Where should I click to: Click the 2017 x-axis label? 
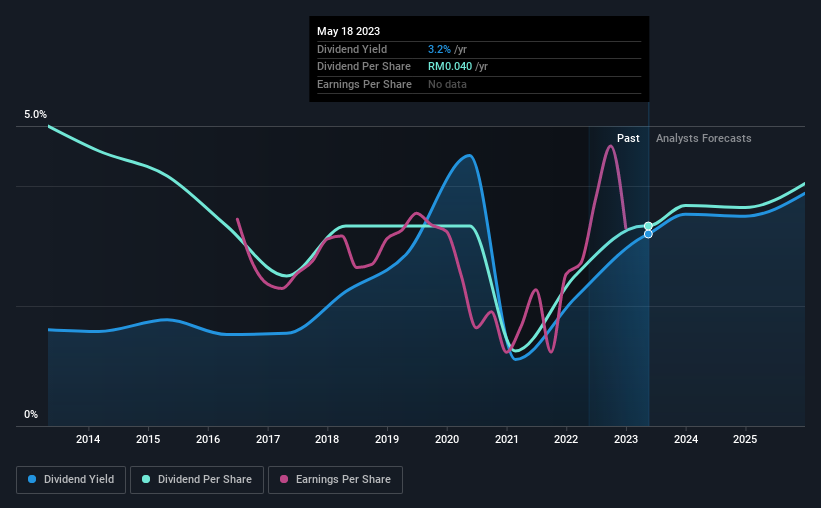pyautogui.click(x=268, y=439)
